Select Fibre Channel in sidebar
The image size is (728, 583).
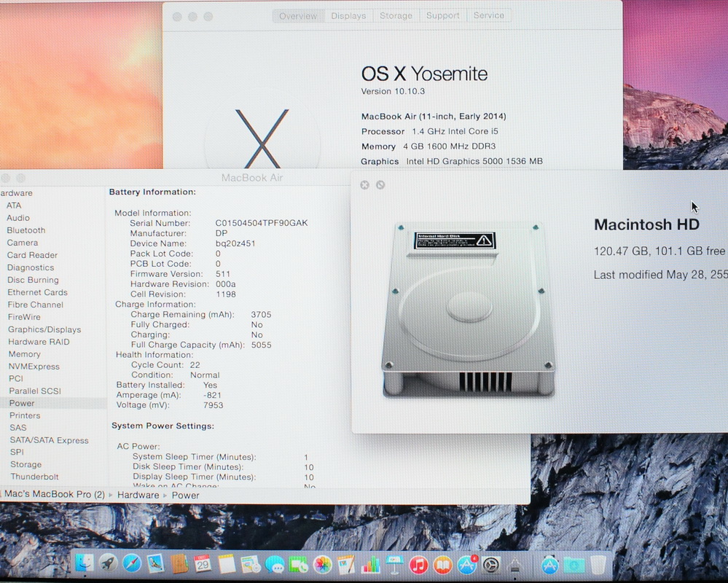[35, 305]
